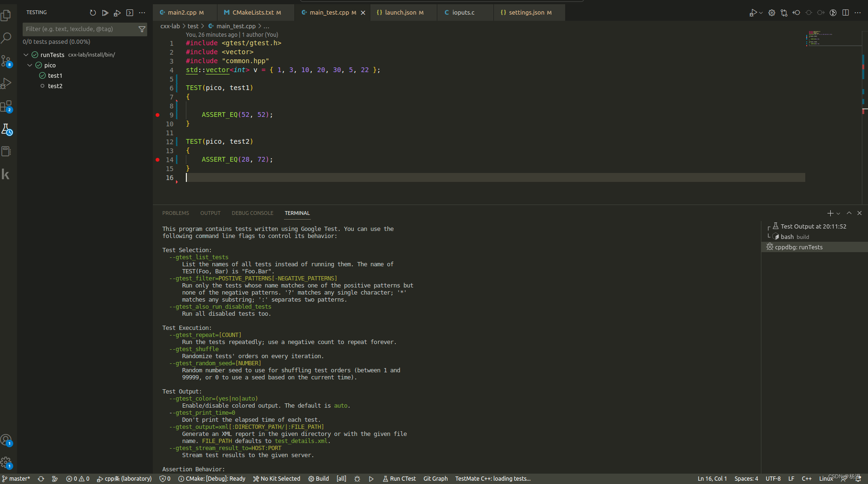Open terminal launch profile dropdown
Viewport: 868px width, 484px height.
coord(838,213)
